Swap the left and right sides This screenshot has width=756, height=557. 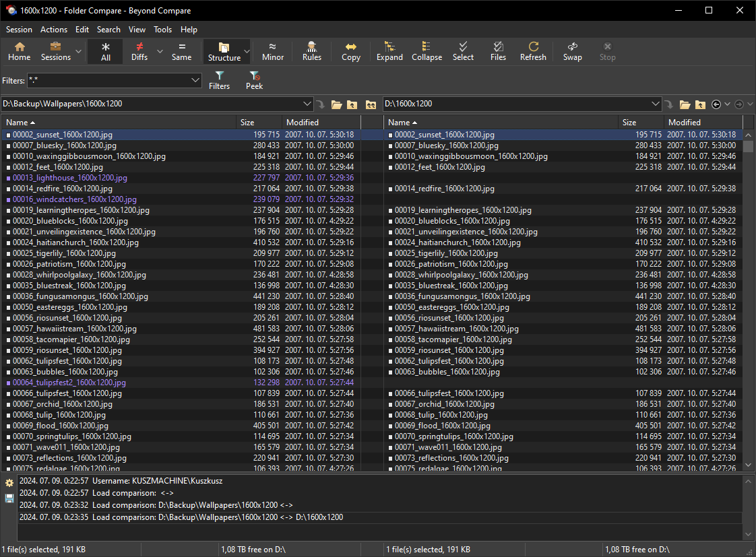tap(572, 52)
